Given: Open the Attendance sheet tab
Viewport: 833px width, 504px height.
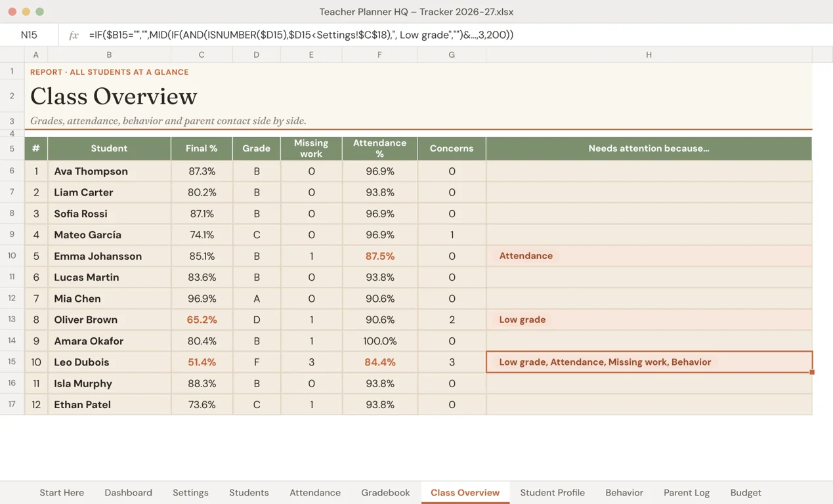Looking at the screenshot, I should click(315, 492).
